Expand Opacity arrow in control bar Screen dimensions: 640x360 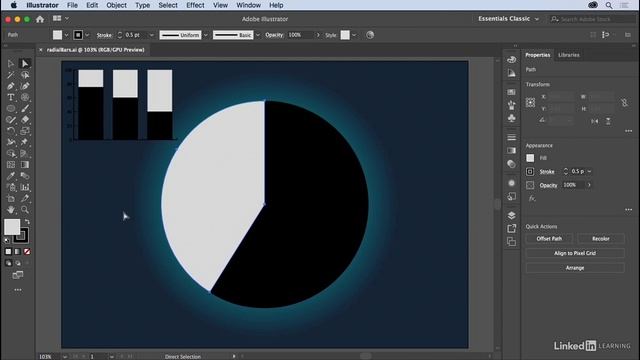click(x=318, y=35)
